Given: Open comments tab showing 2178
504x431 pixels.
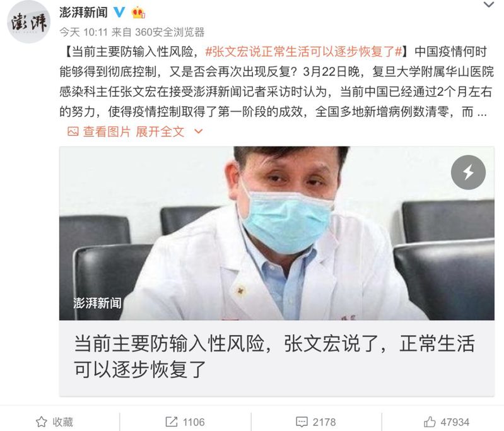Looking at the screenshot, I should (x=315, y=422).
